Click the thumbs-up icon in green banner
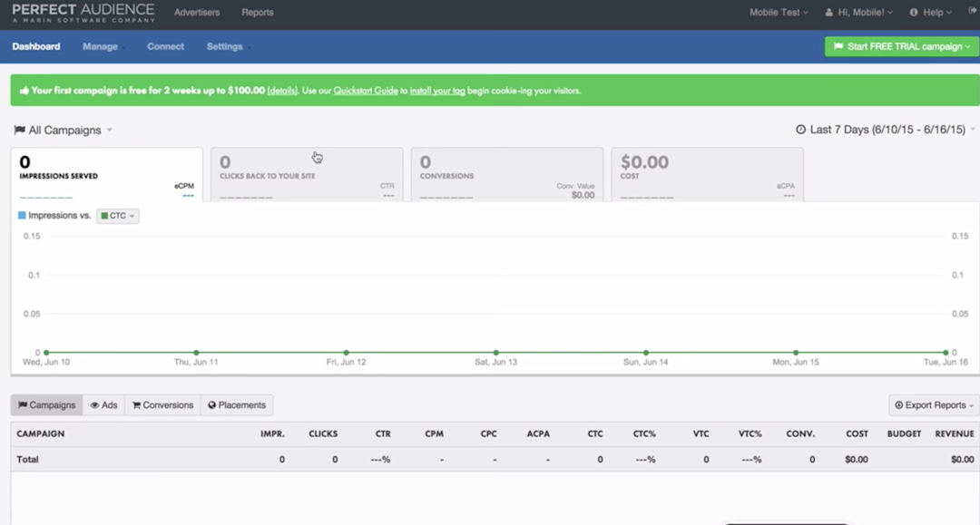Viewport: 980px width, 525px height. coord(24,91)
